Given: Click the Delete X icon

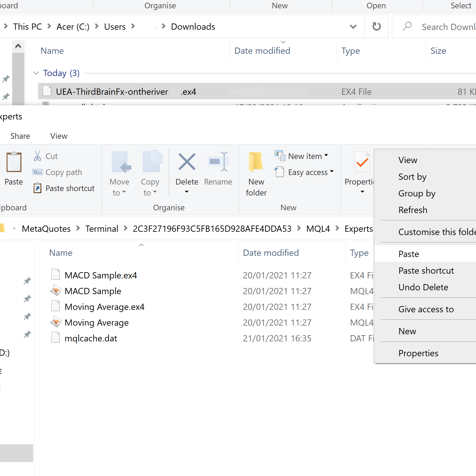Looking at the screenshot, I should (187, 162).
